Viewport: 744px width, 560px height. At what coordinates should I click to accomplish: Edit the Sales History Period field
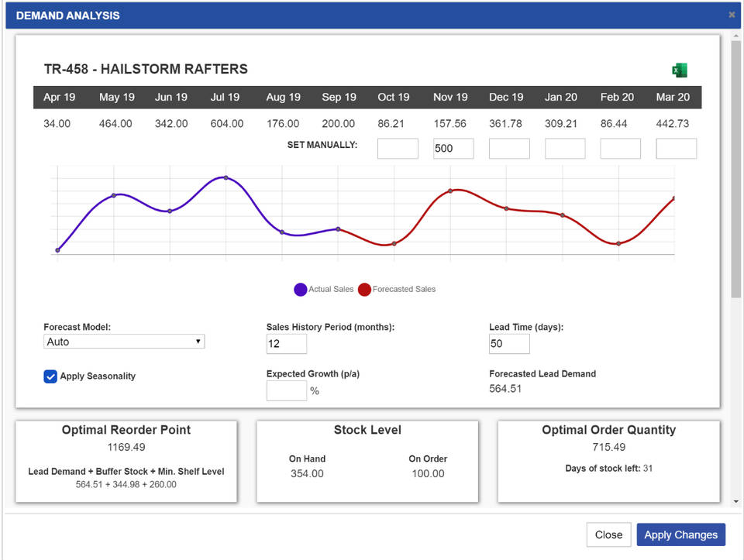[287, 344]
